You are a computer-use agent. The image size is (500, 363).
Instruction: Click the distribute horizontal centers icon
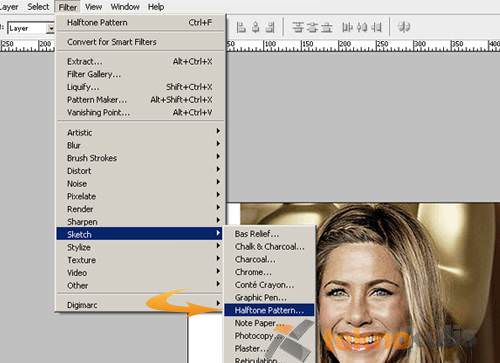362,27
